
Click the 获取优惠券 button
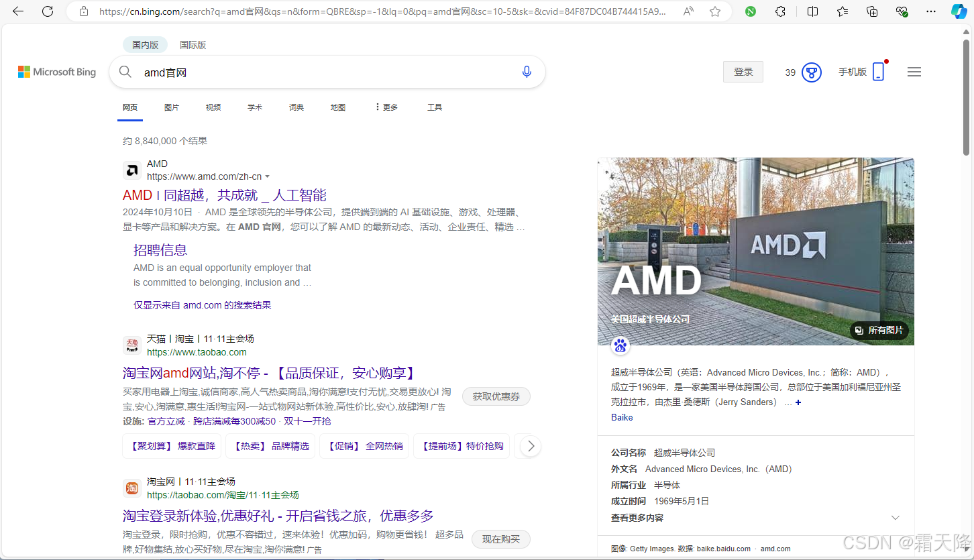coord(496,396)
